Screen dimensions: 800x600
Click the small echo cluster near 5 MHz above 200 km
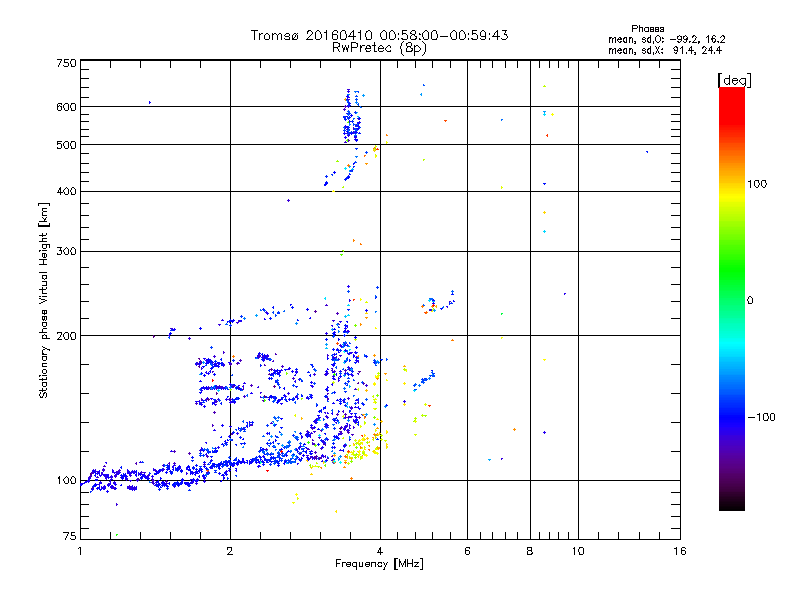pos(430,305)
